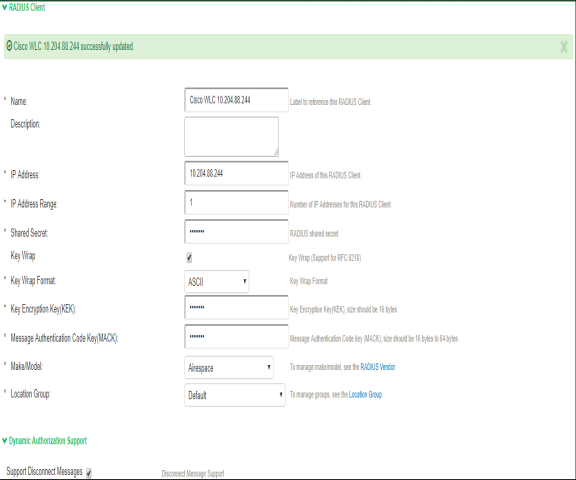This screenshot has height=480, width=576.
Task: Uncheck Support Disconnect Messages checkbox
Action: (x=89, y=473)
